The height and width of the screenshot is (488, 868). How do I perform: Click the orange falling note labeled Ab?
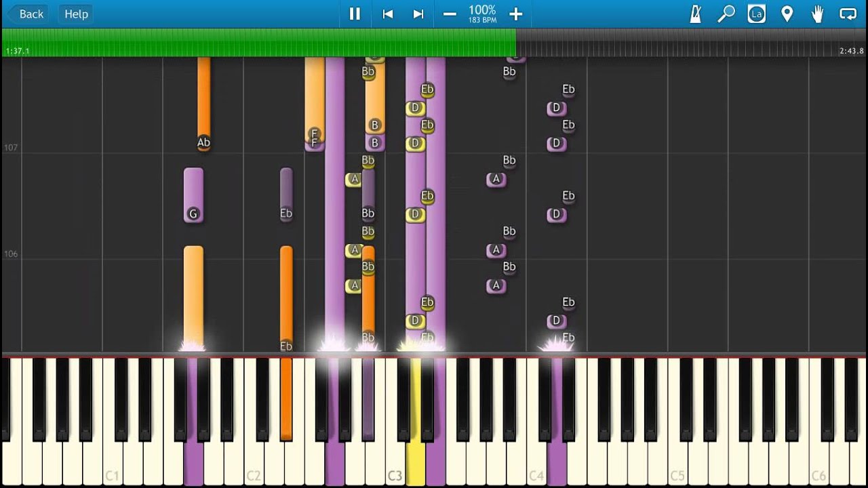coord(203,103)
